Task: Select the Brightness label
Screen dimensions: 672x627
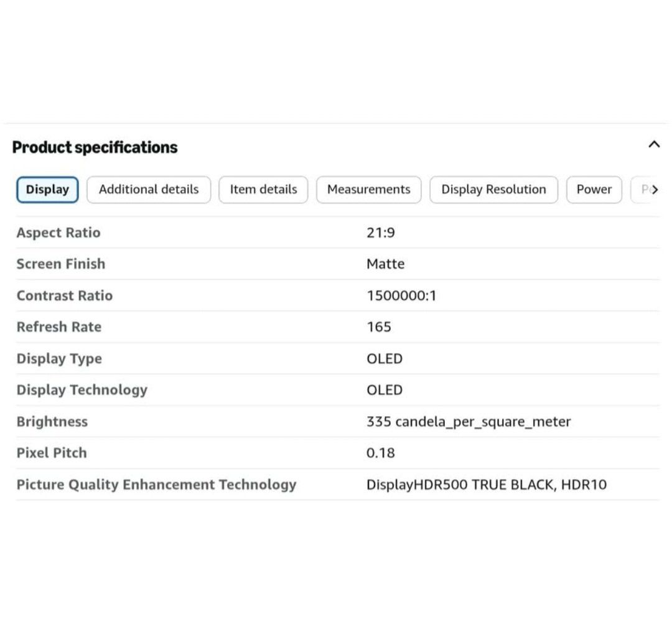Action: pos(52,422)
